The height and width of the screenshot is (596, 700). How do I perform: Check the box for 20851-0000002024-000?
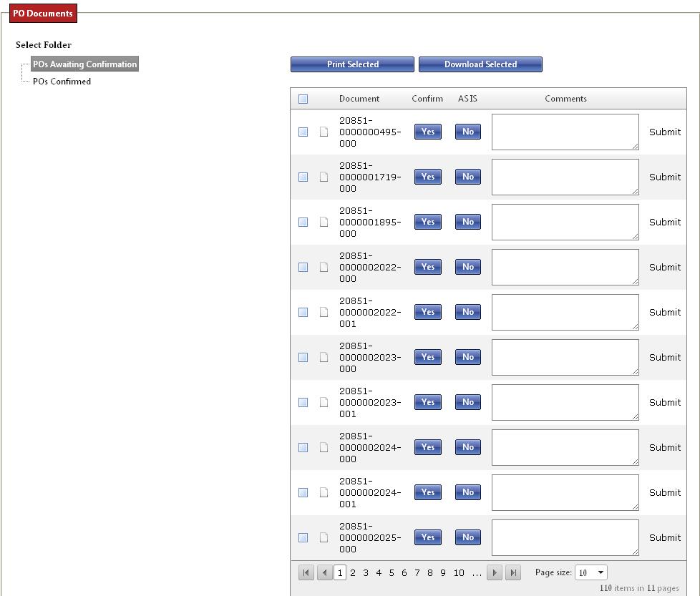(303, 447)
